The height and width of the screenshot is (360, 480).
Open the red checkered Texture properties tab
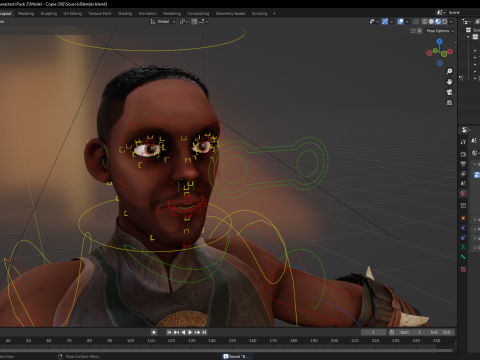[x=463, y=269]
